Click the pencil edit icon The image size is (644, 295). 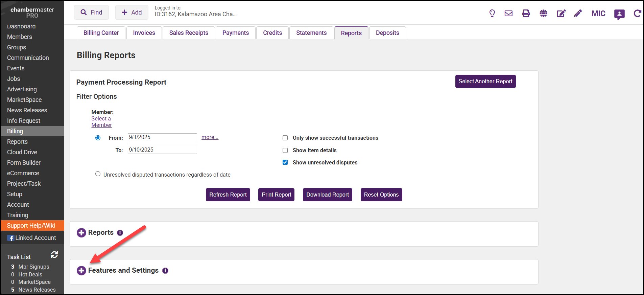[578, 14]
